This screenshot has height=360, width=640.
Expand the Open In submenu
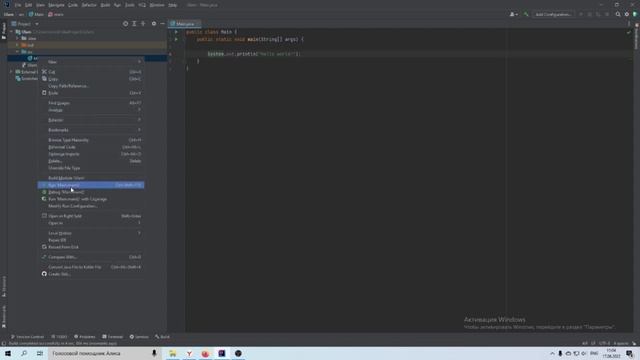coord(91,223)
